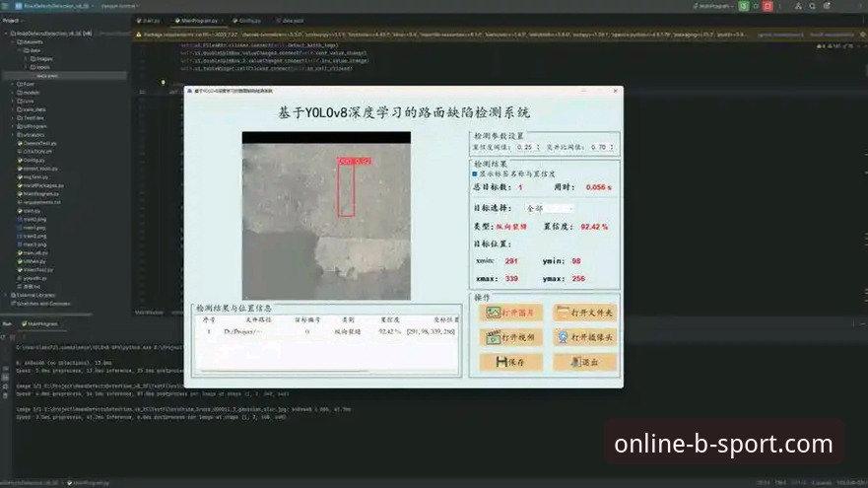Click the 退出 (exit) button
The width and height of the screenshot is (868, 488).
click(x=584, y=362)
